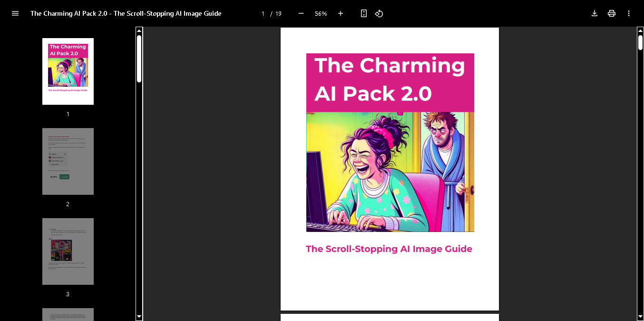644x321 pixels.
Task: Click the document scroll up arrow
Action: click(641, 30)
